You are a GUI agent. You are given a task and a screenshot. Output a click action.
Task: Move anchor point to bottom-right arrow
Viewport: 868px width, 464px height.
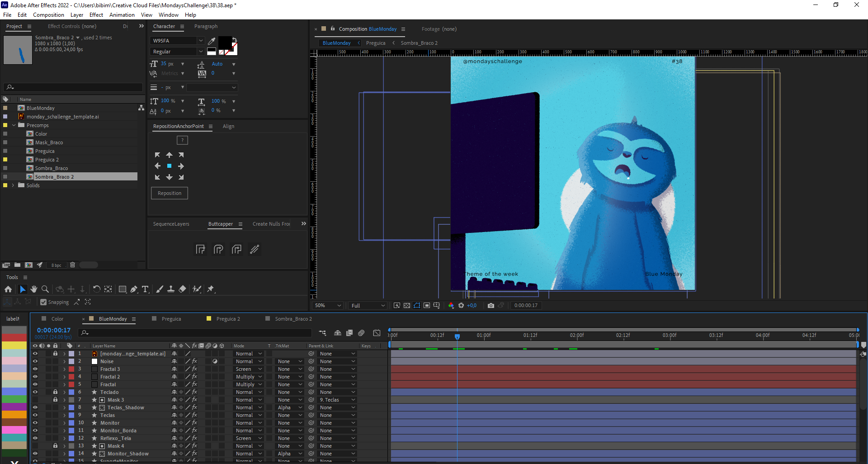[181, 177]
